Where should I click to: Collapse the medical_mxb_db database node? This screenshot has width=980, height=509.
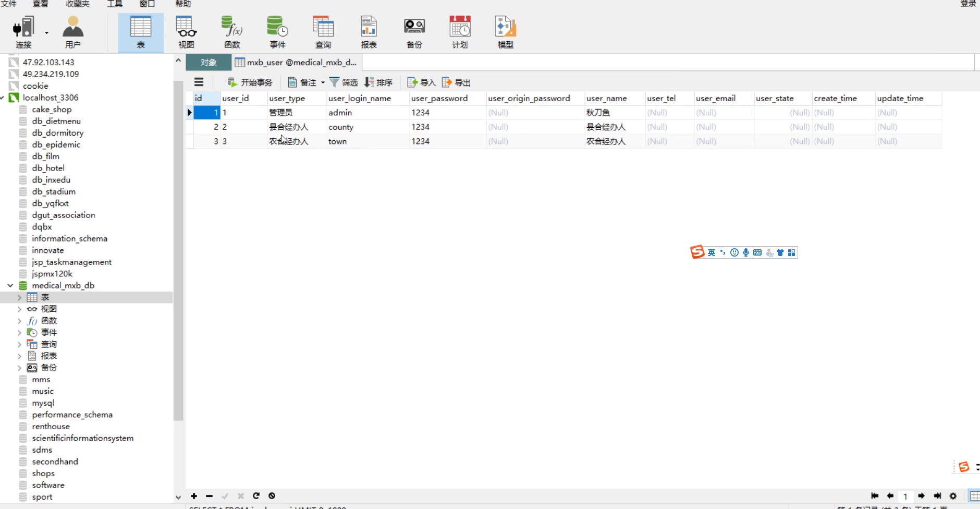point(10,286)
